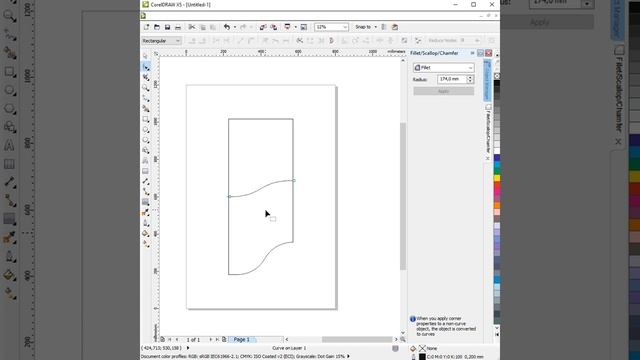Click the no-color X well atop palette
Screen dimensions: 640x360
(497, 76)
